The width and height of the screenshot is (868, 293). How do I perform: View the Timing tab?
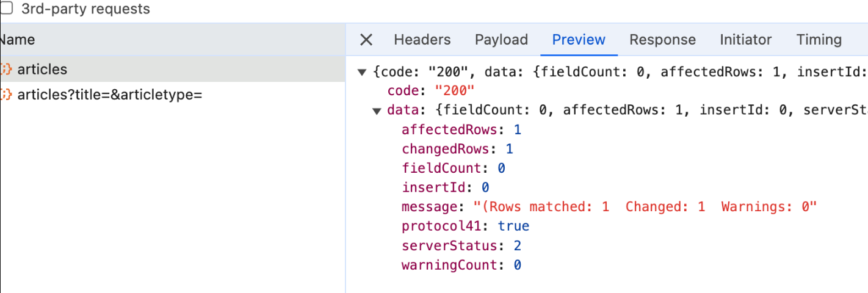[819, 40]
